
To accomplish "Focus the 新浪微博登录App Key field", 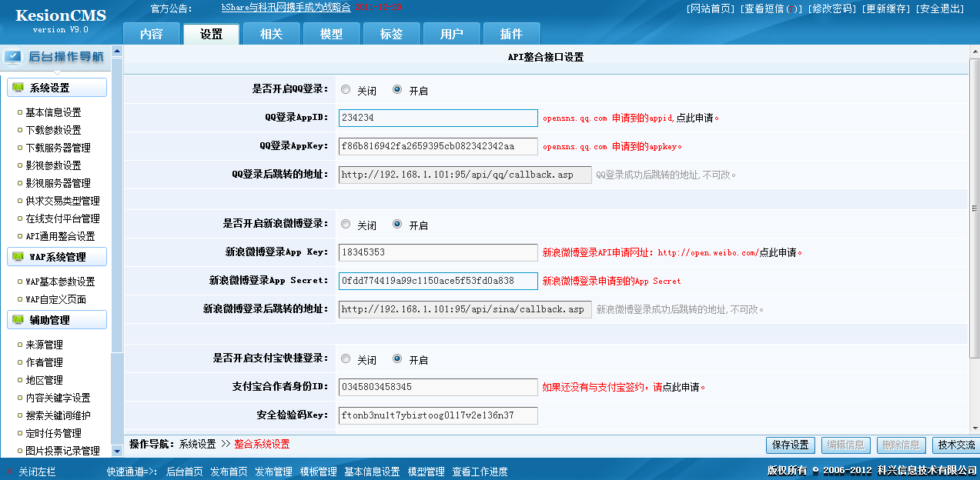I will pos(438,252).
